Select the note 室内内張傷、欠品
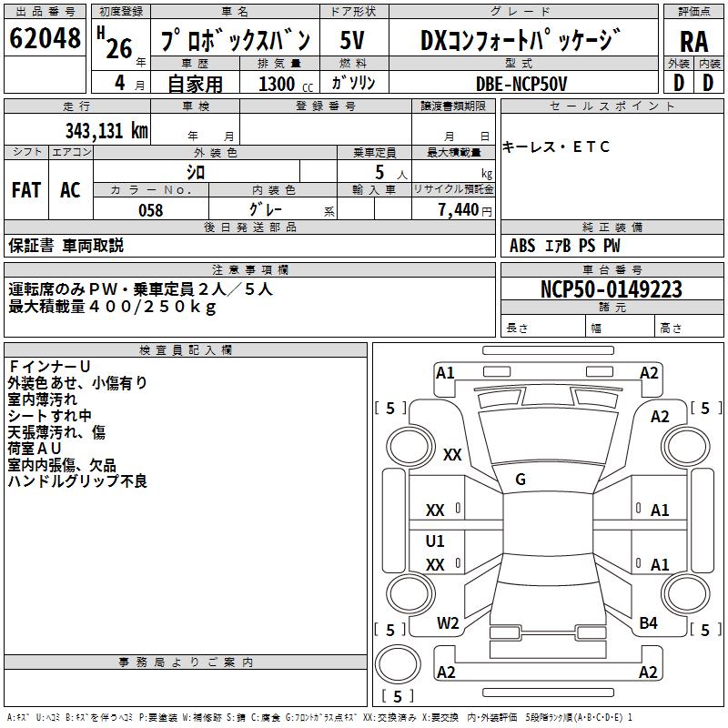Viewport: 728px width, 728px height. click(x=62, y=465)
